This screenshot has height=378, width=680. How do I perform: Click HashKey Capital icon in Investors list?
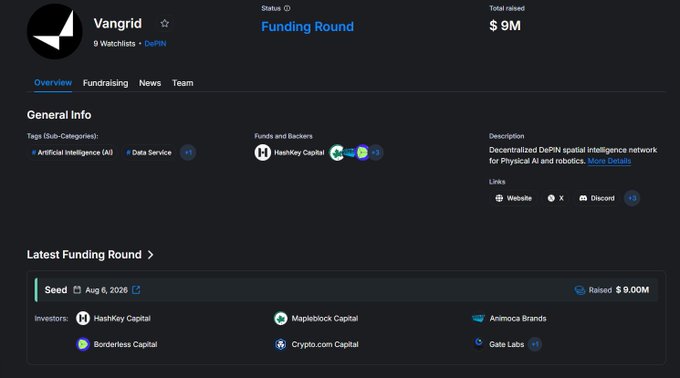[x=83, y=318]
